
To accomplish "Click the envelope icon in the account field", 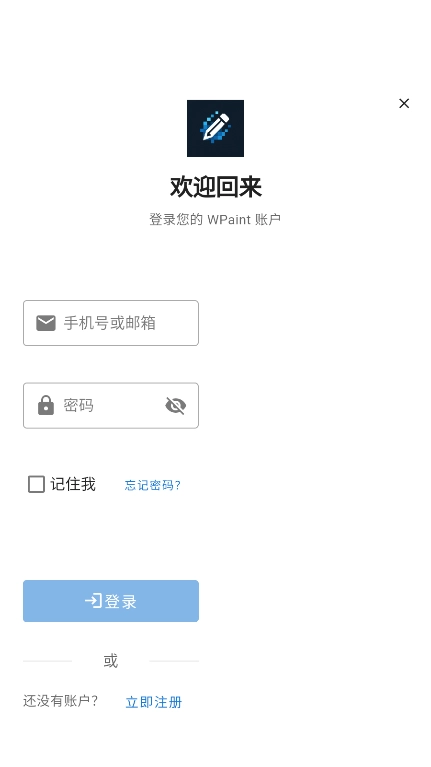I will coord(46,323).
